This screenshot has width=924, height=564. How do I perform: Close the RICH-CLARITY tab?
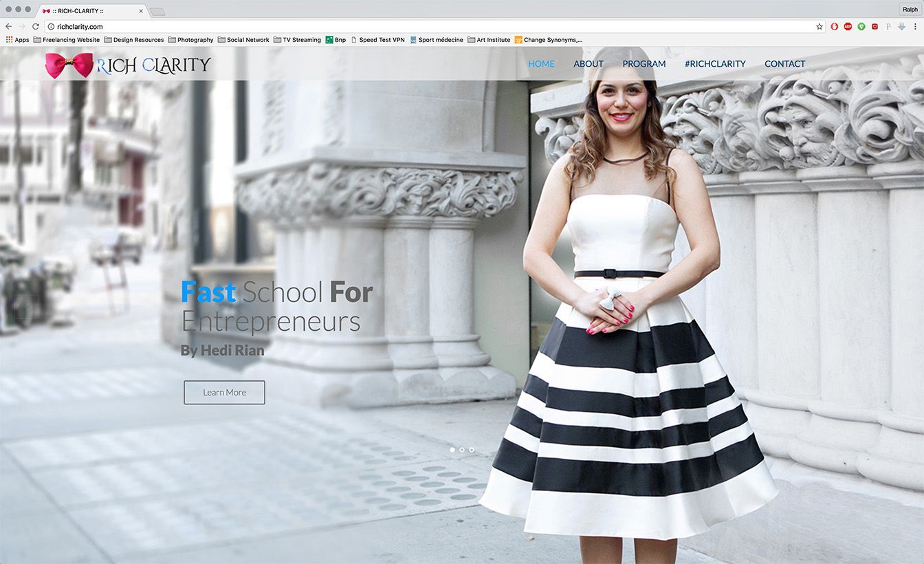141,11
